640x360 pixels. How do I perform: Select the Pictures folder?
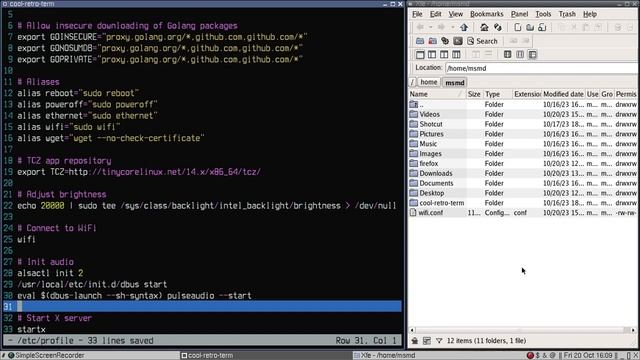click(522, 134)
